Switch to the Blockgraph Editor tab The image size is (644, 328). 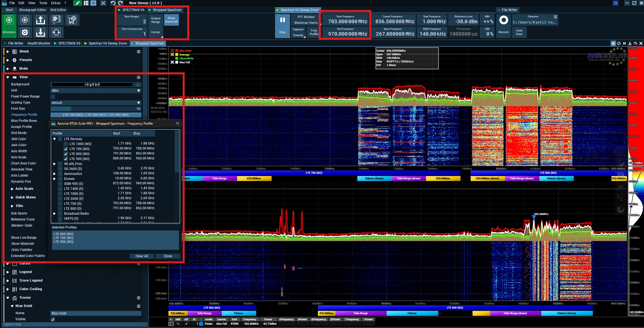[x=33, y=10]
